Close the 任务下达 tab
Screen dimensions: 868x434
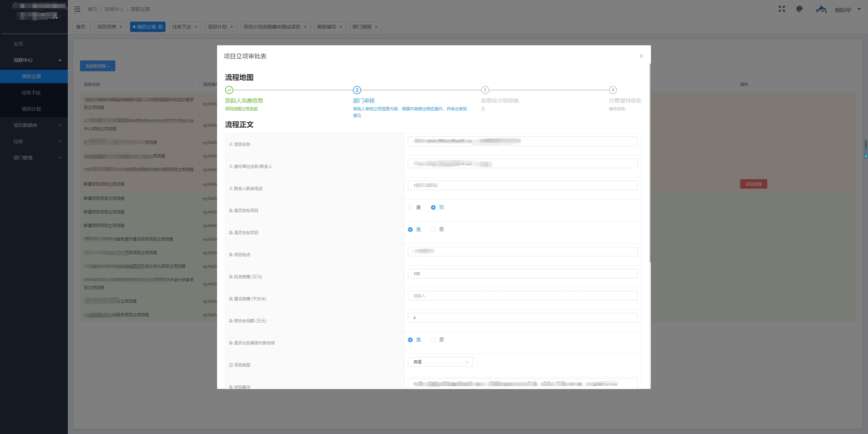point(196,27)
